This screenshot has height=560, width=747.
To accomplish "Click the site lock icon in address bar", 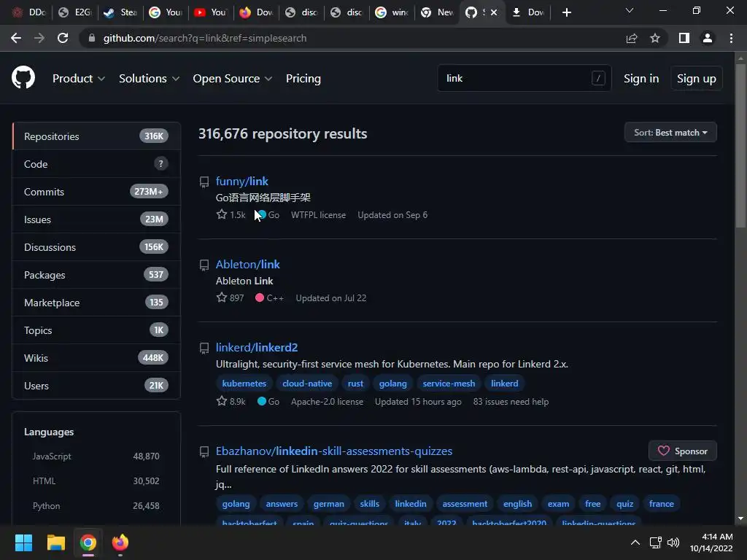I will tap(92, 38).
